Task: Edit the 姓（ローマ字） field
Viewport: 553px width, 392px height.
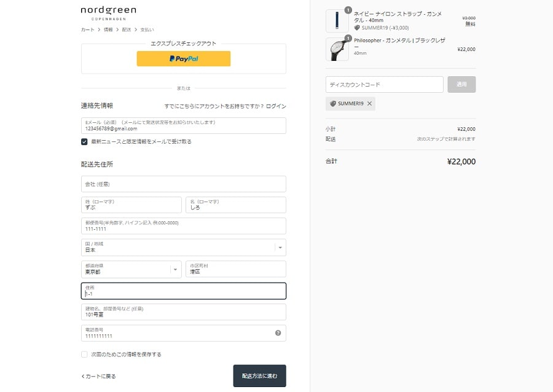Action: (x=131, y=205)
